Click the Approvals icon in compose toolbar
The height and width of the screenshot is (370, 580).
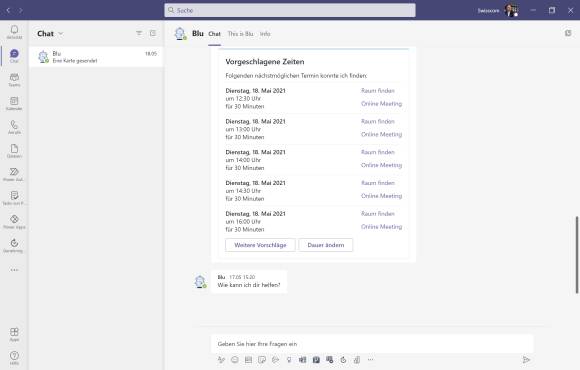click(x=343, y=359)
